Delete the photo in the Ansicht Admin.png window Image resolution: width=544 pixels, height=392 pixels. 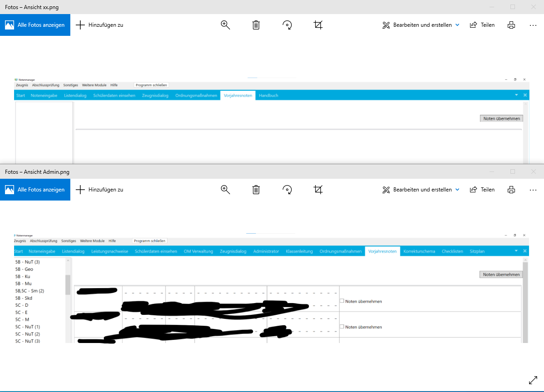point(256,190)
